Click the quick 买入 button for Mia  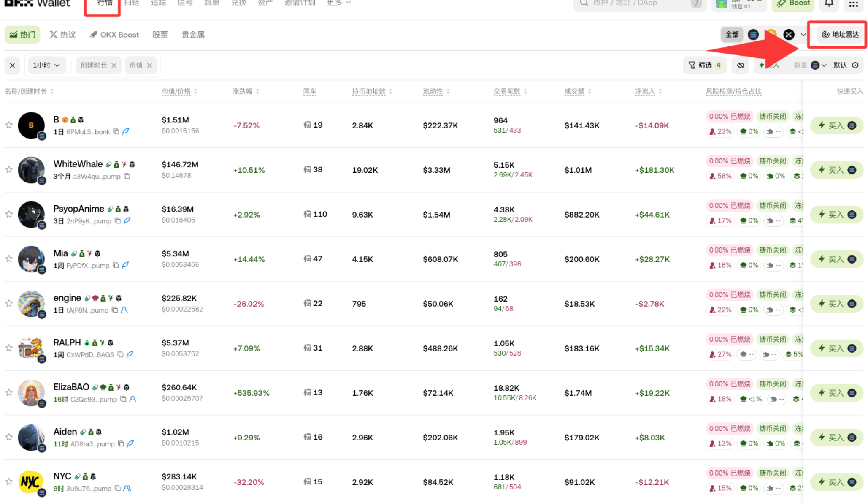point(836,259)
